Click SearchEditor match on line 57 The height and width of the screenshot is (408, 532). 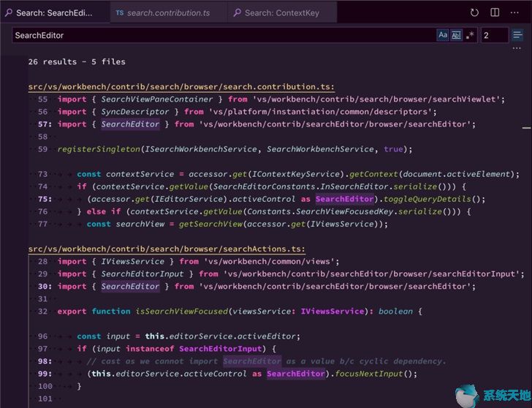pos(130,124)
